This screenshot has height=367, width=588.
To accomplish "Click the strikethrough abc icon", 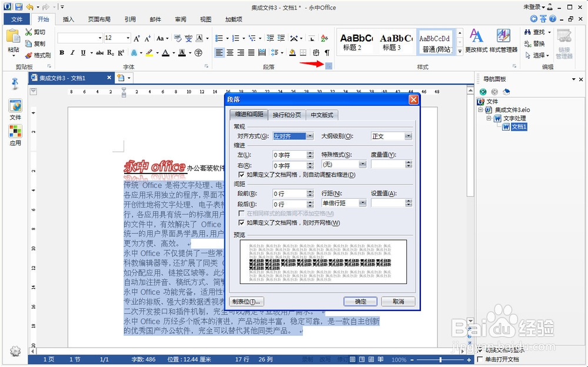I will click(x=100, y=53).
